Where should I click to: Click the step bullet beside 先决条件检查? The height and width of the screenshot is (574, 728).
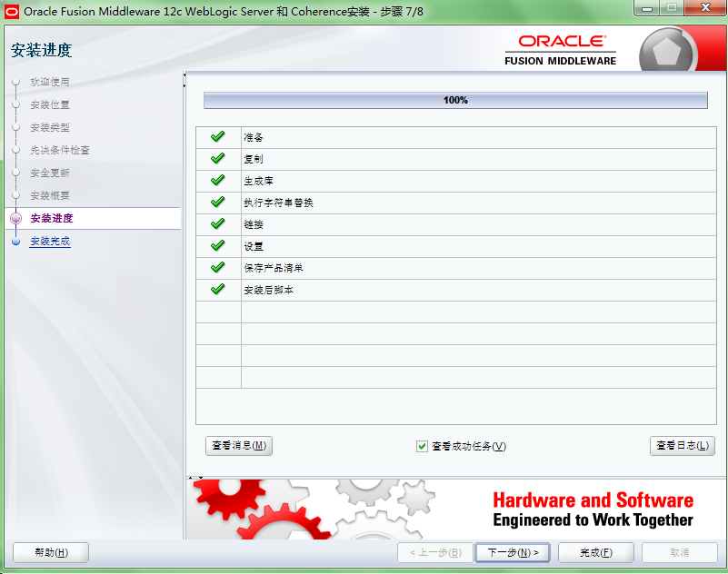tap(16, 150)
